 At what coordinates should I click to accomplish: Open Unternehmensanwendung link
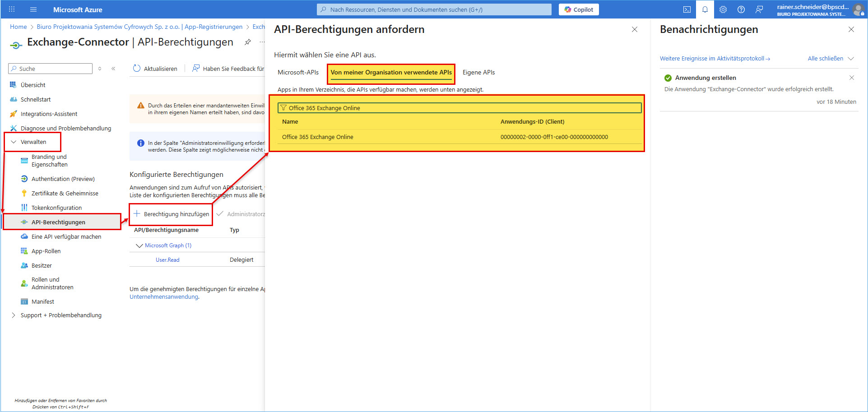[164, 297]
